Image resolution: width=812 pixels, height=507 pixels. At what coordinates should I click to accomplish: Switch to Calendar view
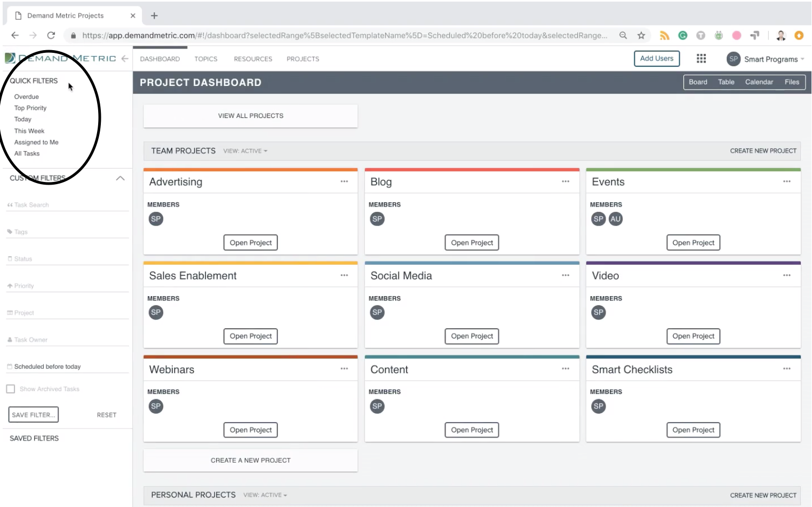(759, 82)
